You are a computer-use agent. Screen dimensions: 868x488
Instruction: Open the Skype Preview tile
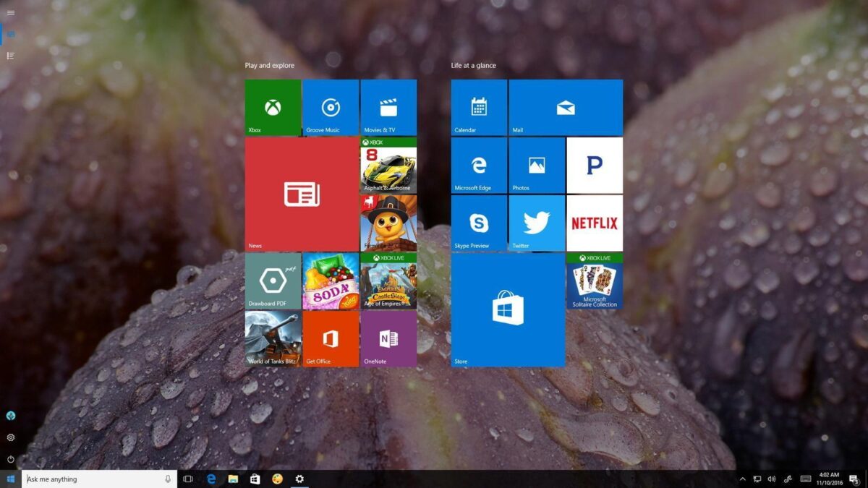[x=477, y=223]
